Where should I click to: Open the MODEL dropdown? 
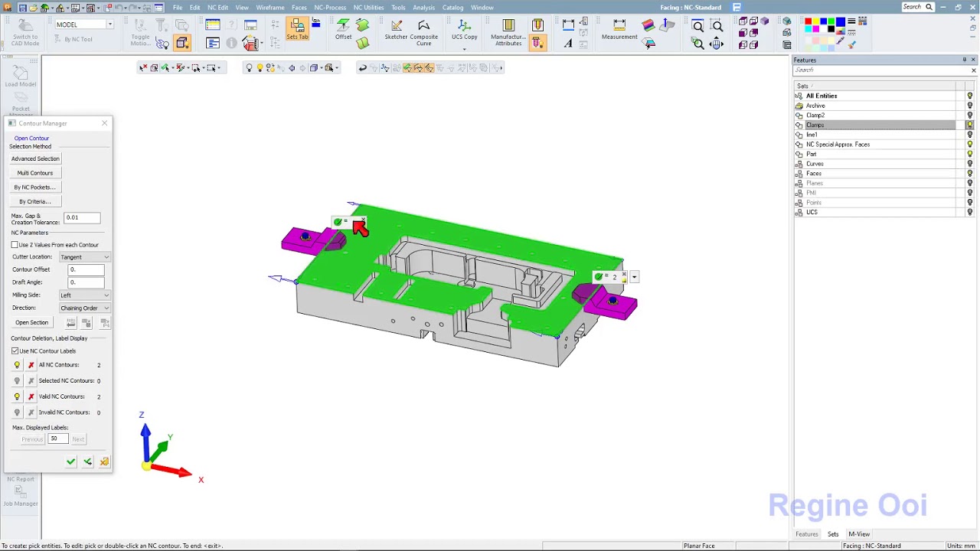[x=109, y=24]
